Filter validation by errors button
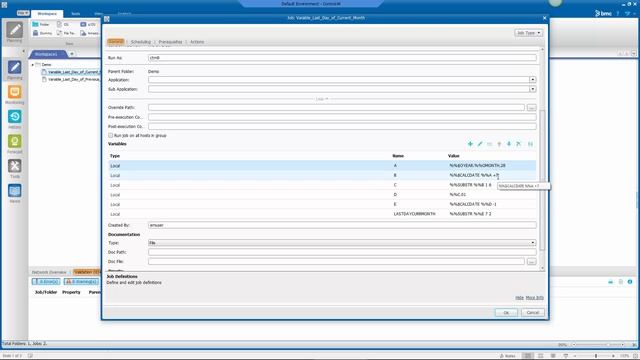640x360 pixels. pos(46,282)
